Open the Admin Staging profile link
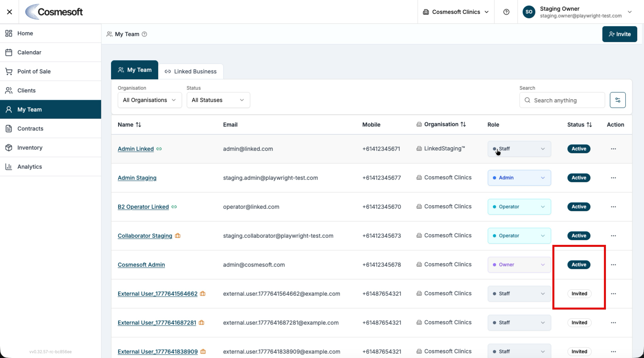Screen dimensions: 644x358 [x=137, y=178]
